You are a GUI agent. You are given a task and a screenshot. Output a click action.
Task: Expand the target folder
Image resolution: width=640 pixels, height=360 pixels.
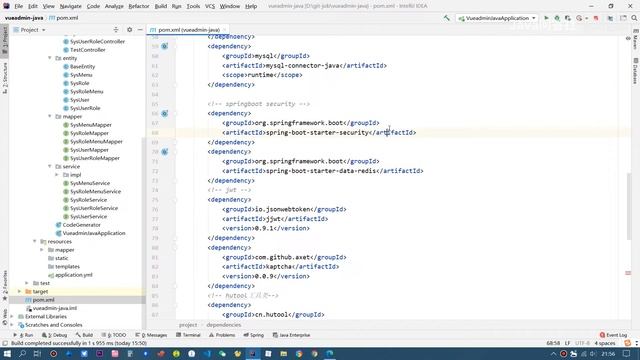click(19, 291)
